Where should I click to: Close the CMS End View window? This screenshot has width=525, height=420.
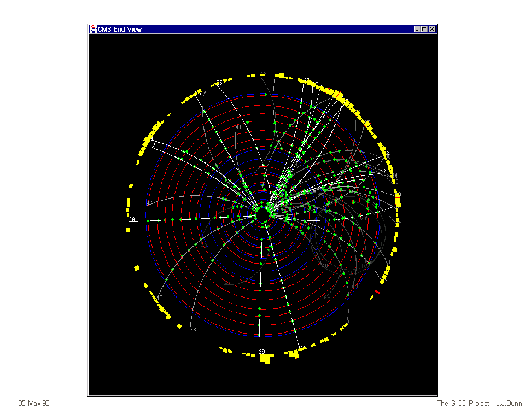pyautogui.click(x=432, y=29)
